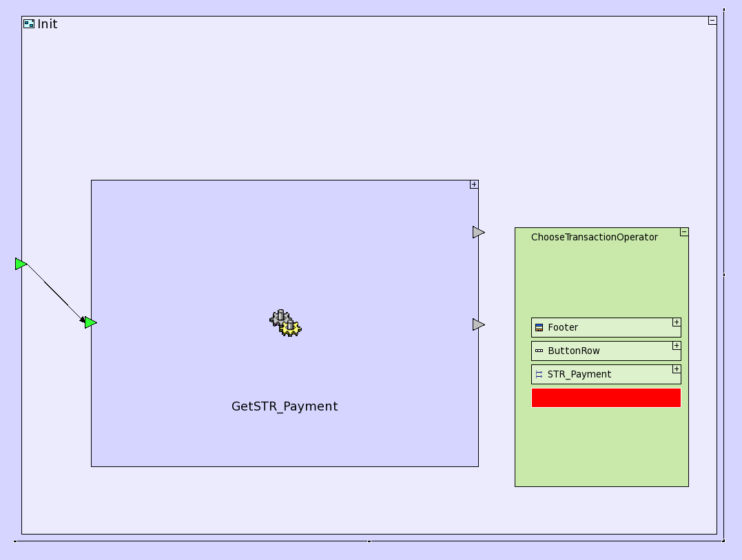Collapse the ChooseTransactionOperator panel

[x=684, y=232]
